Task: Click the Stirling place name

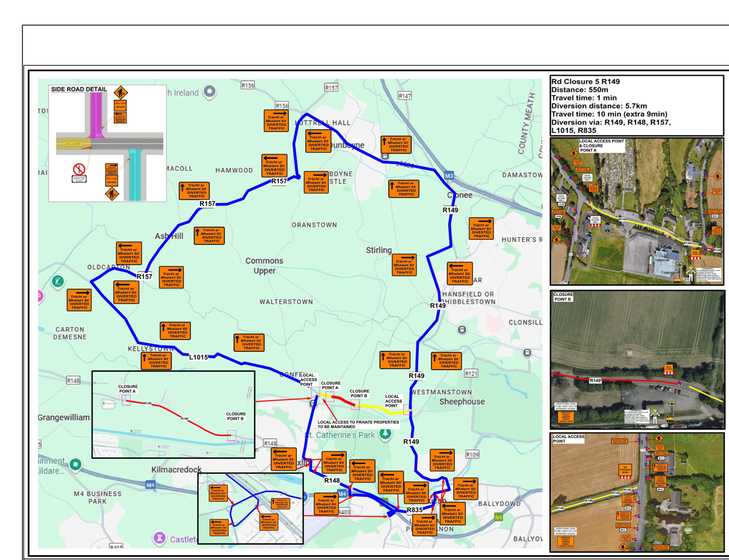Action: click(x=379, y=250)
